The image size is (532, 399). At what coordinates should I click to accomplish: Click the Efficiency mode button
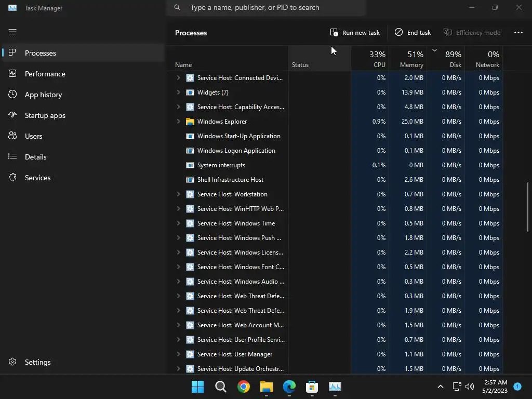coord(472,33)
